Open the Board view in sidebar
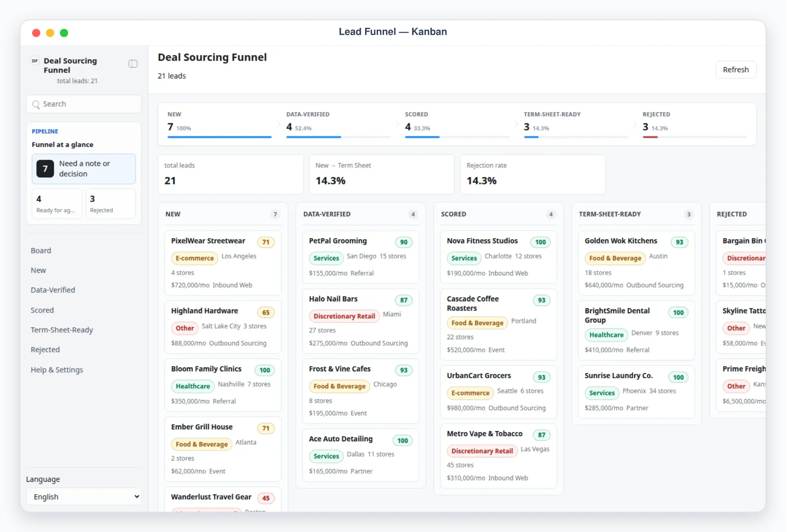This screenshot has height=532, width=786. pos(41,250)
